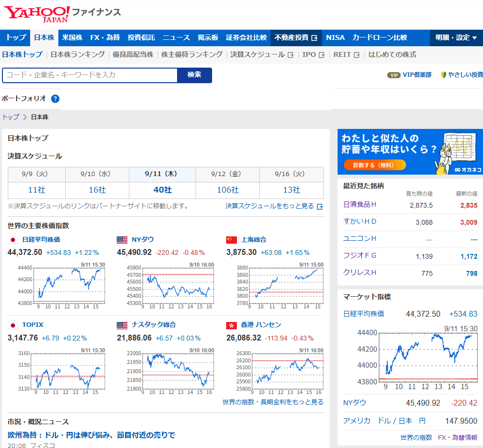The image size is (483, 448).
Task: Open the カードローン比較 tab
Action: click(x=379, y=37)
